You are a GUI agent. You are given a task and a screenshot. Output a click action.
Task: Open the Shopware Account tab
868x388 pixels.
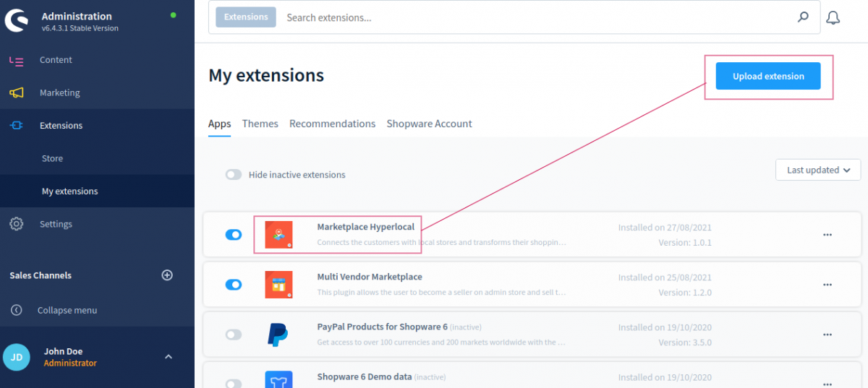tap(430, 124)
